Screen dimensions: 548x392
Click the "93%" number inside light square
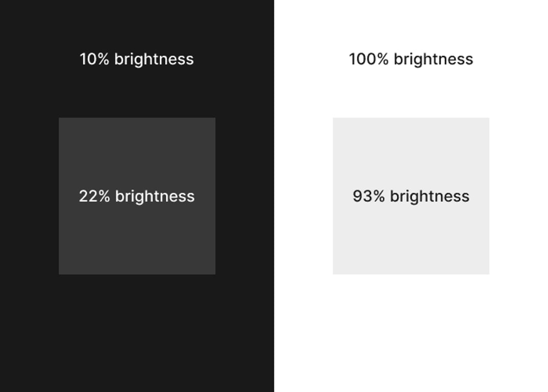click(x=368, y=197)
